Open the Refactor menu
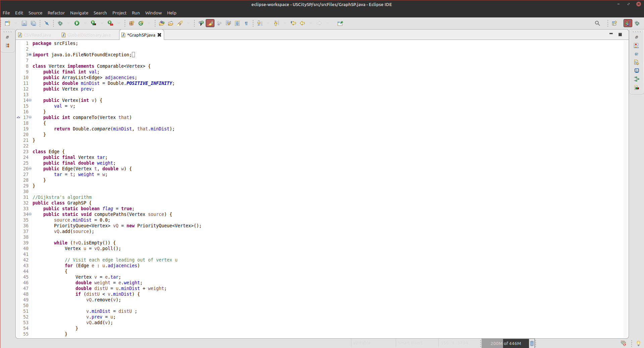 56,13
